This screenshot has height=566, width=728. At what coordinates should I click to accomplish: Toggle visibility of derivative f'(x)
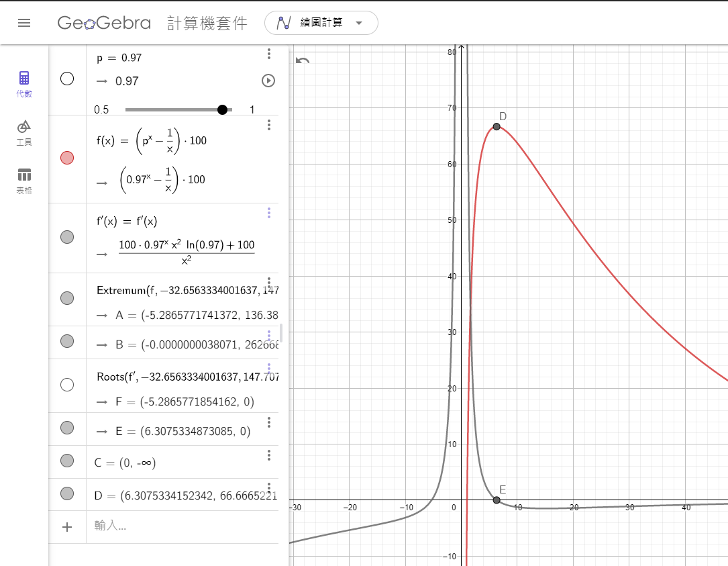(x=67, y=237)
